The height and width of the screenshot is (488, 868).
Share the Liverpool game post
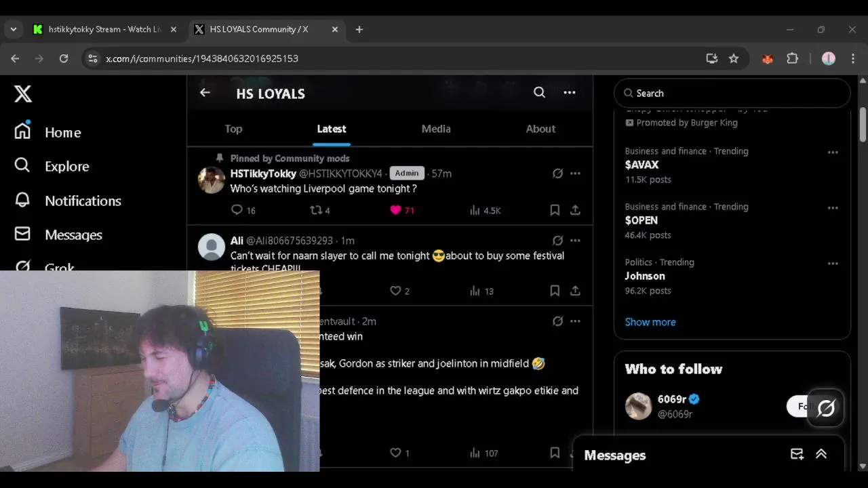click(575, 210)
